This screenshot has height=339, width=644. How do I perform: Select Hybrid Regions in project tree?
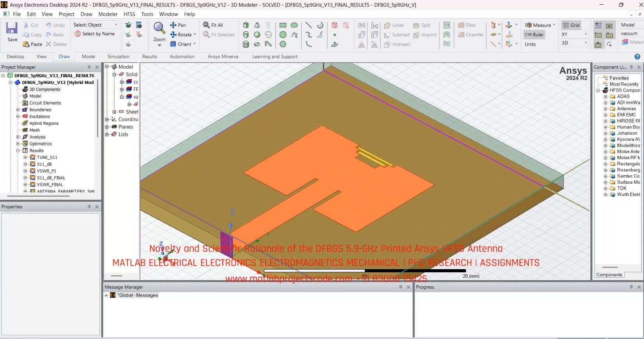[44, 123]
